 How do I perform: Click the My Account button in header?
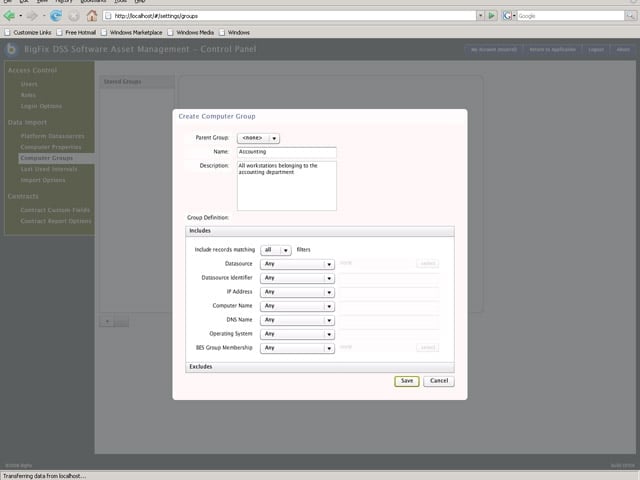pos(493,50)
